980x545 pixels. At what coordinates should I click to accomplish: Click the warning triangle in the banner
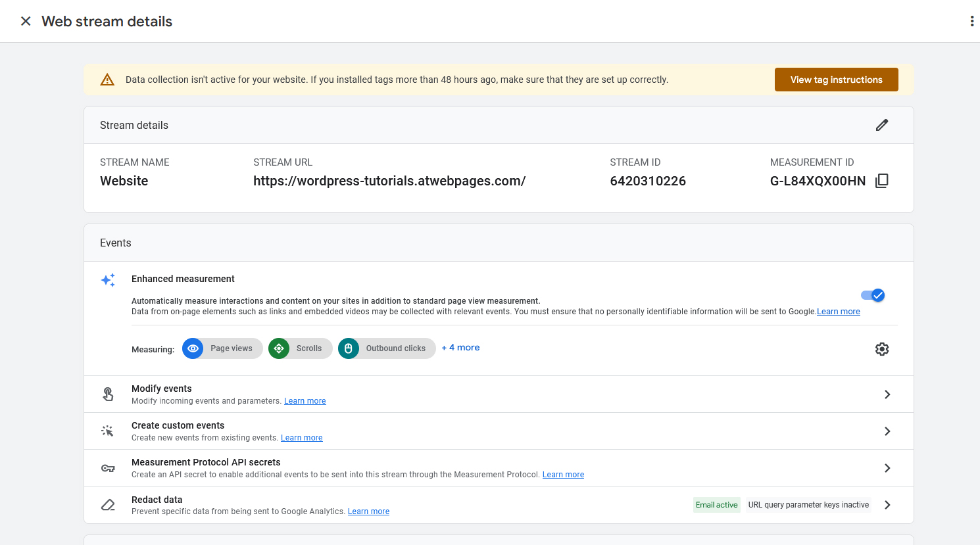pos(106,80)
